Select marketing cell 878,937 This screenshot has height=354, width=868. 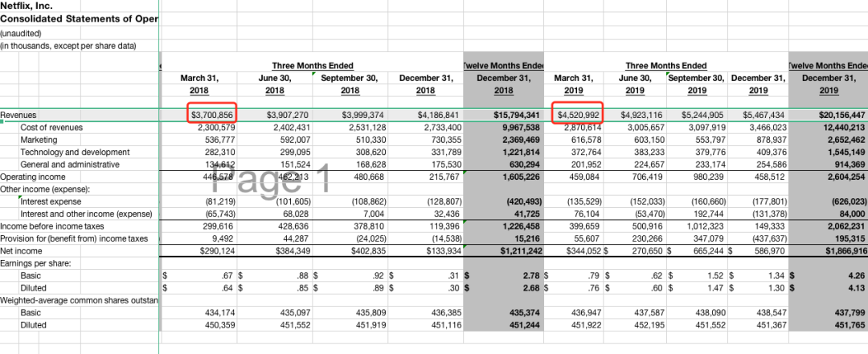770,140
